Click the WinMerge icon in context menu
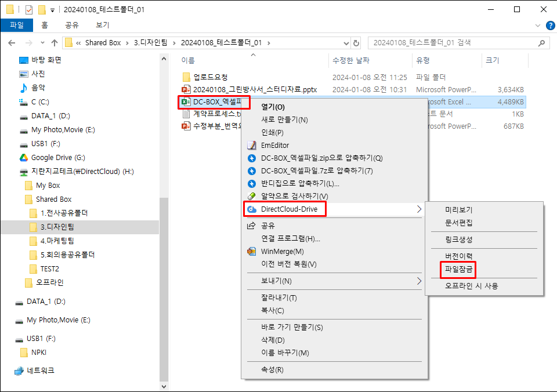The width and height of the screenshot is (557, 392). tap(252, 252)
